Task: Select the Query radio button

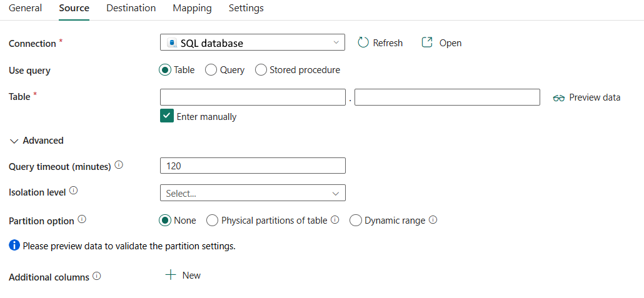Action: click(211, 70)
